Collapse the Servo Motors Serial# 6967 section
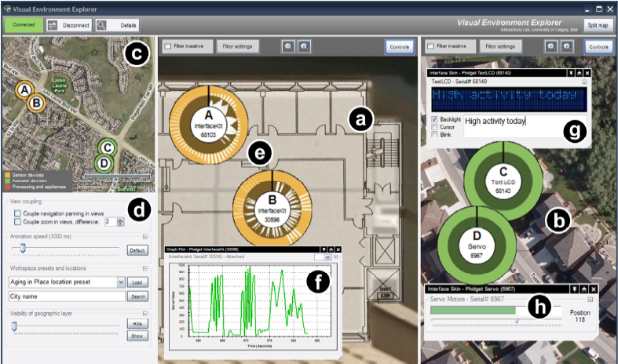 pyautogui.click(x=590, y=300)
